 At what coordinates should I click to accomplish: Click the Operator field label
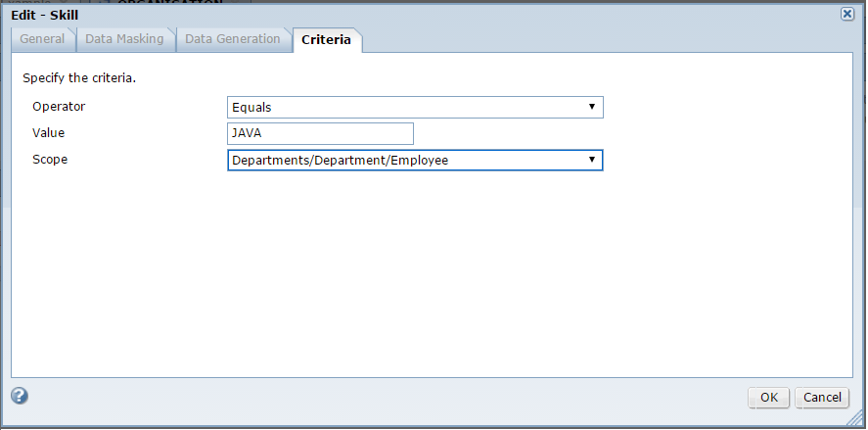[x=60, y=107]
